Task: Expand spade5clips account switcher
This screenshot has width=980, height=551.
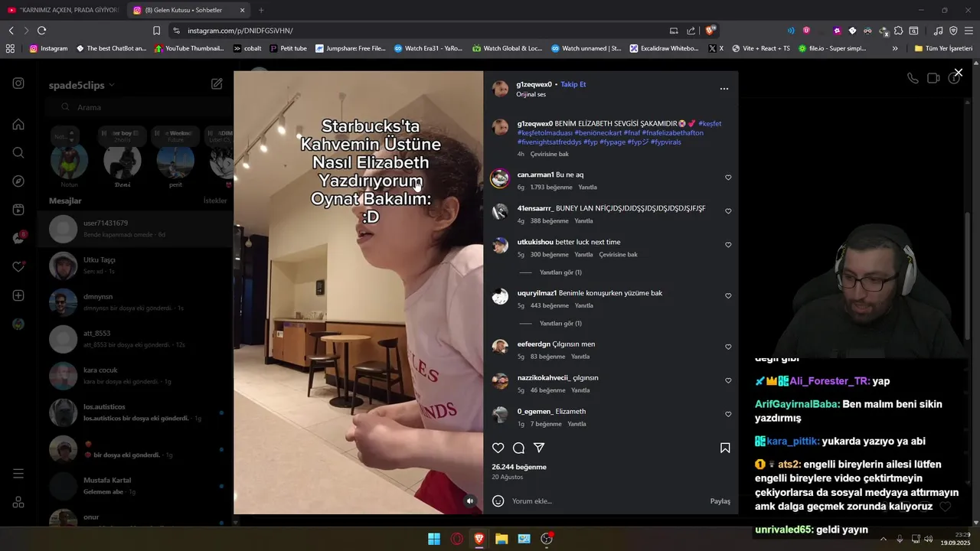Action: click(x=82, y=85)
